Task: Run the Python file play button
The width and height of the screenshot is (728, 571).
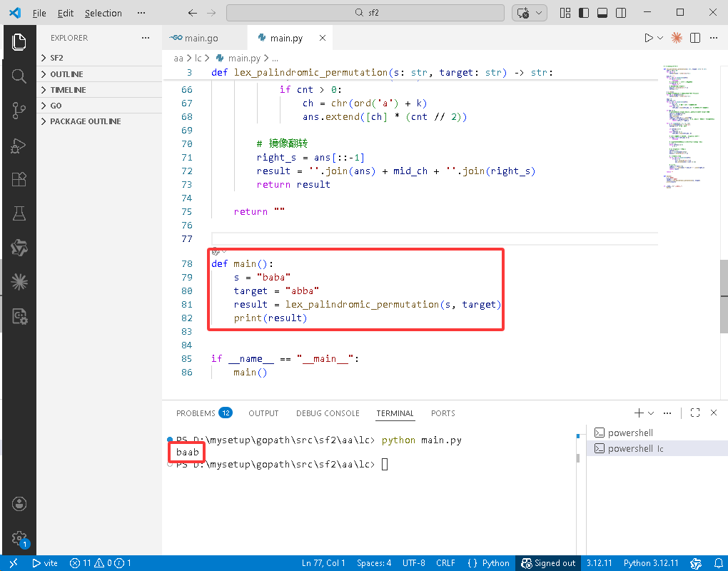Action: click(649, 38)
